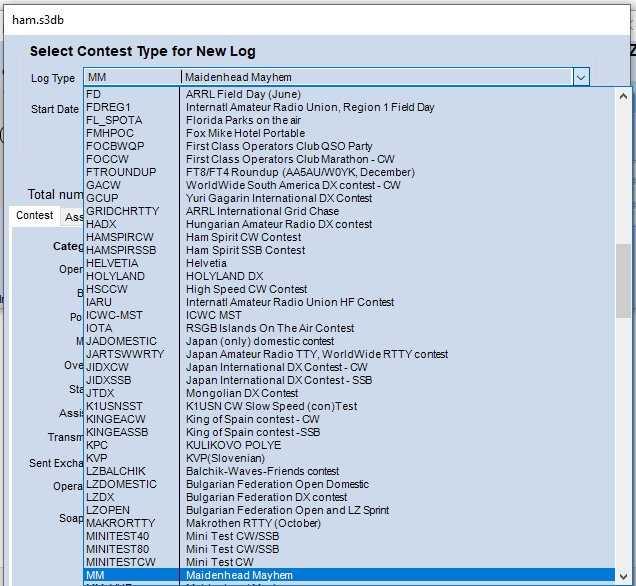Select FOCCW Operators Club Marathon - CW
The height and width of the screenshot is (586, 636).
[350, 159]
